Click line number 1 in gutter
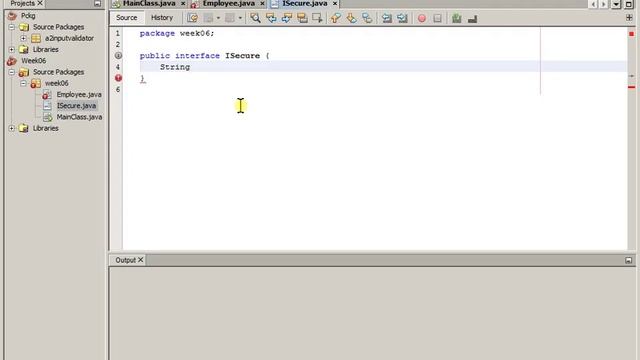640x360 pixels. click(118, 33)
